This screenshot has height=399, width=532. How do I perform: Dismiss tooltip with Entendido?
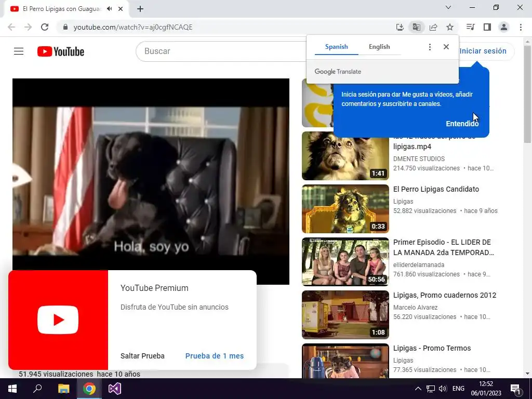462,124
